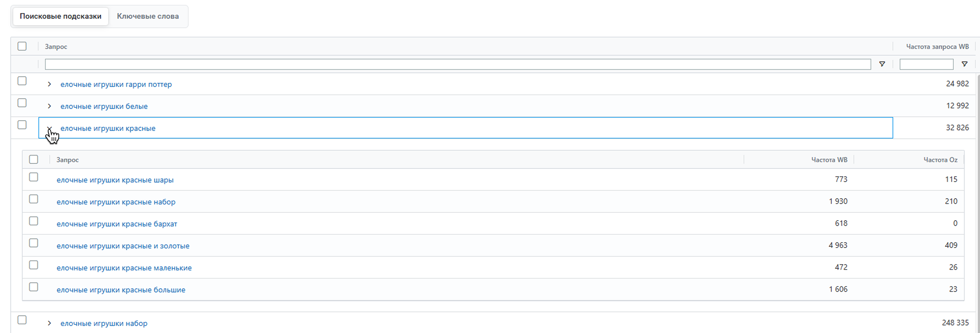
Task: Collapse row елочные игрушки красные
Action: (49, 129)
